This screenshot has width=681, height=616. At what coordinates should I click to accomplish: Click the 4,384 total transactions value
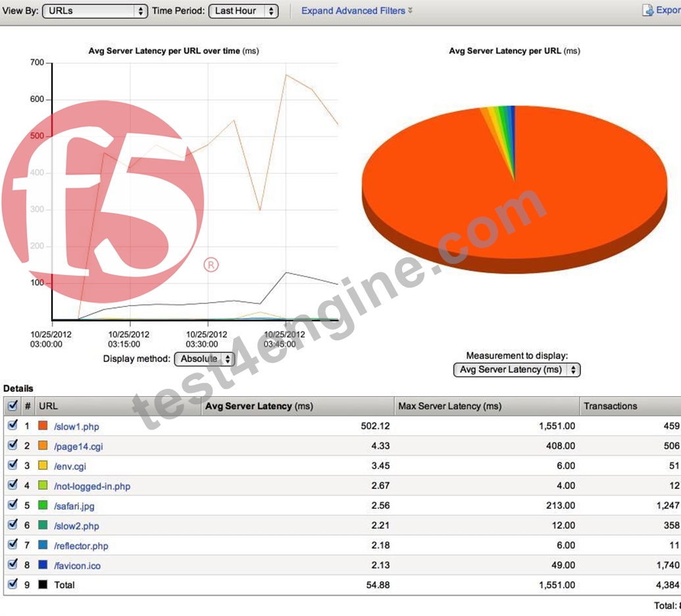(x=668, y=585)
